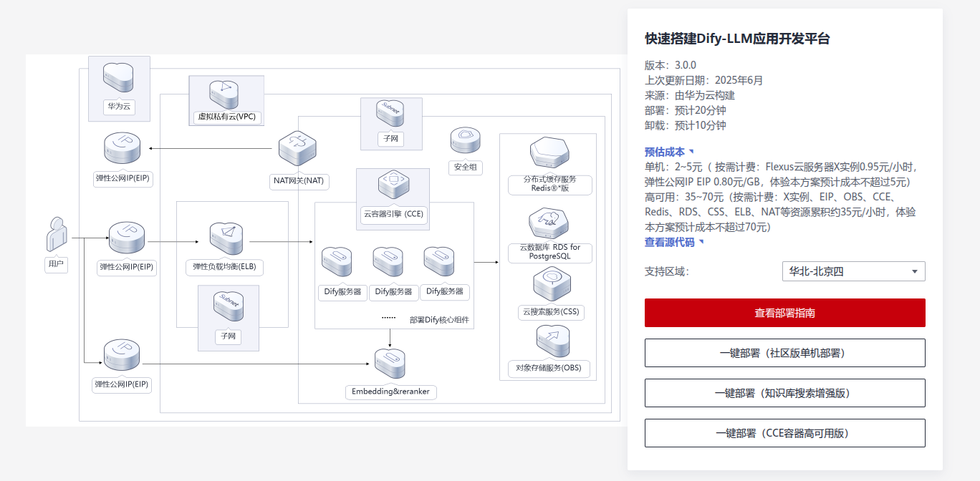The width and height of the screenshot is (980, 481).
Task: Click the title 快速搭建Dify-LLM应用开发平台
Action: click(x=737, y=39)
